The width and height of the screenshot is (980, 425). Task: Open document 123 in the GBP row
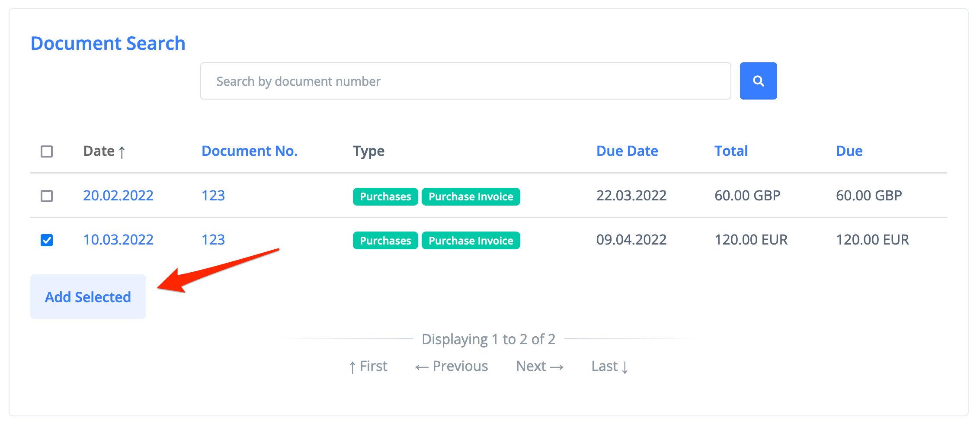(213, 196)
